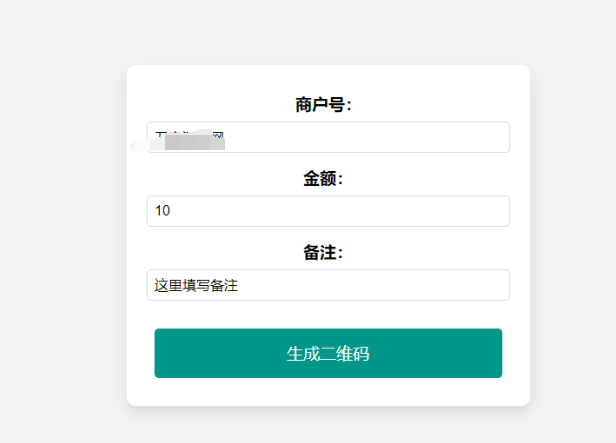Click the 这里填写备注 text in remark field

point(196,285)
